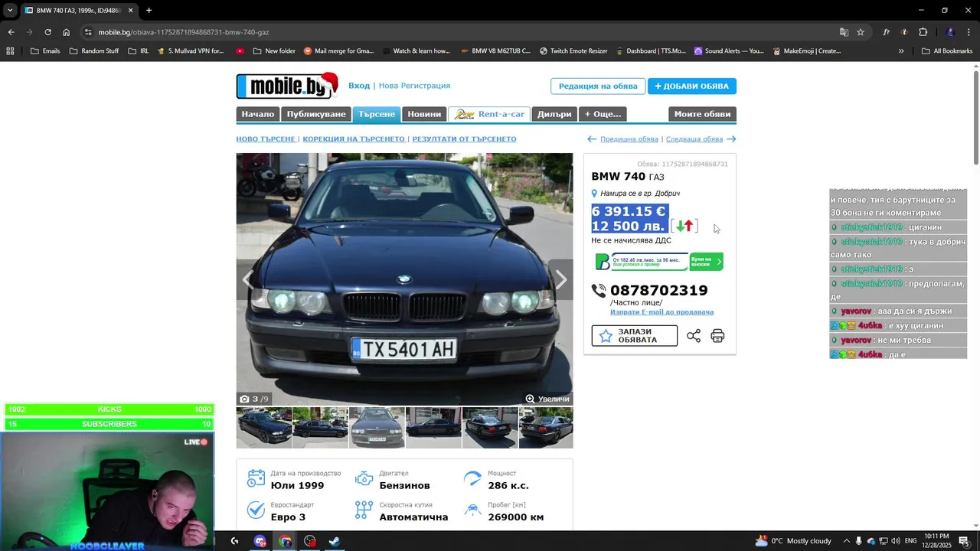Open Chrome from the taskbar
The height and width of the screenshot is (551, 980).
click(x=285, y=541)
